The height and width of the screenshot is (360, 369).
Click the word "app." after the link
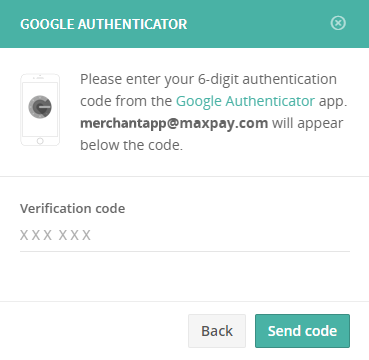click(333, 102)
